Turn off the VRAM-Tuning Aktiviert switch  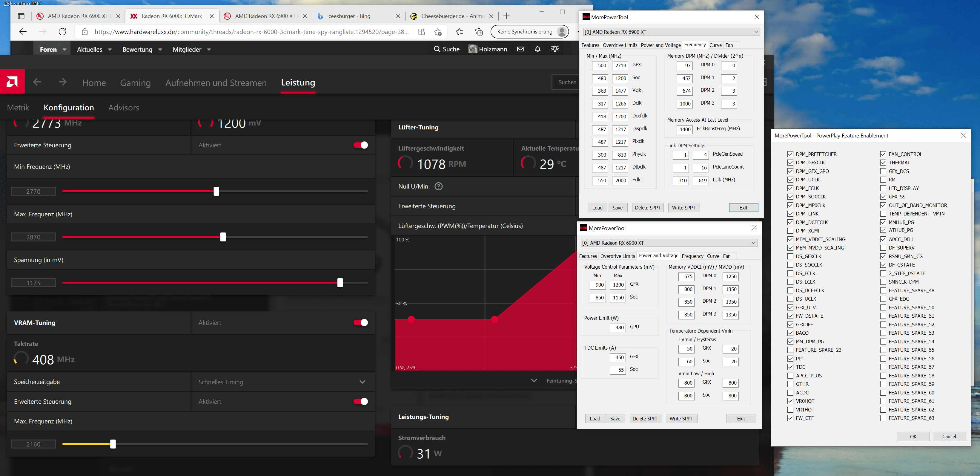[x=360, y=322]
